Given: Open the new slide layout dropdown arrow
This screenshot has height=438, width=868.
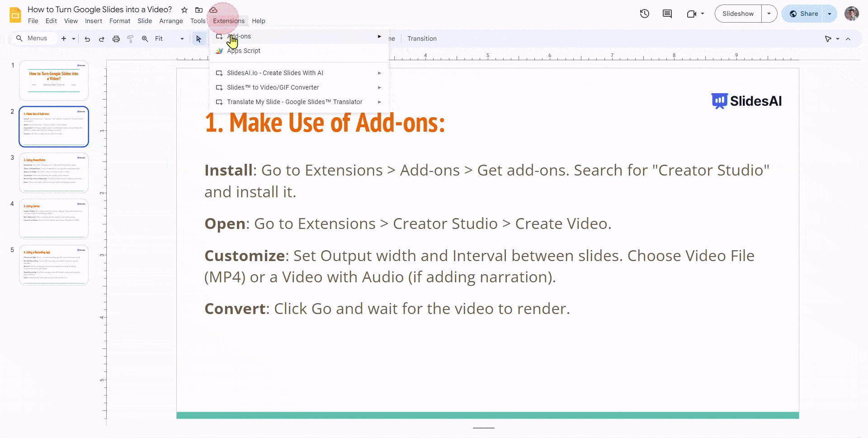Looking at the screenshot, I should pos(74,38).
